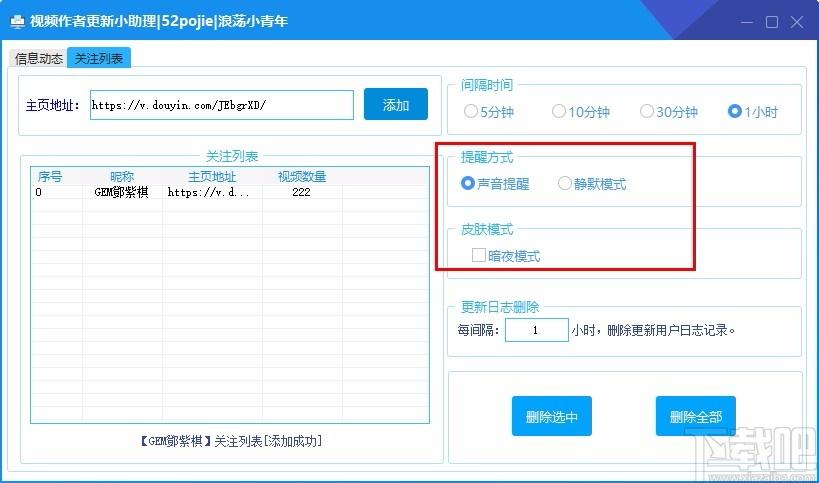Click the 视频数量 column header
The image size is (819, 483).
(302, 176)
